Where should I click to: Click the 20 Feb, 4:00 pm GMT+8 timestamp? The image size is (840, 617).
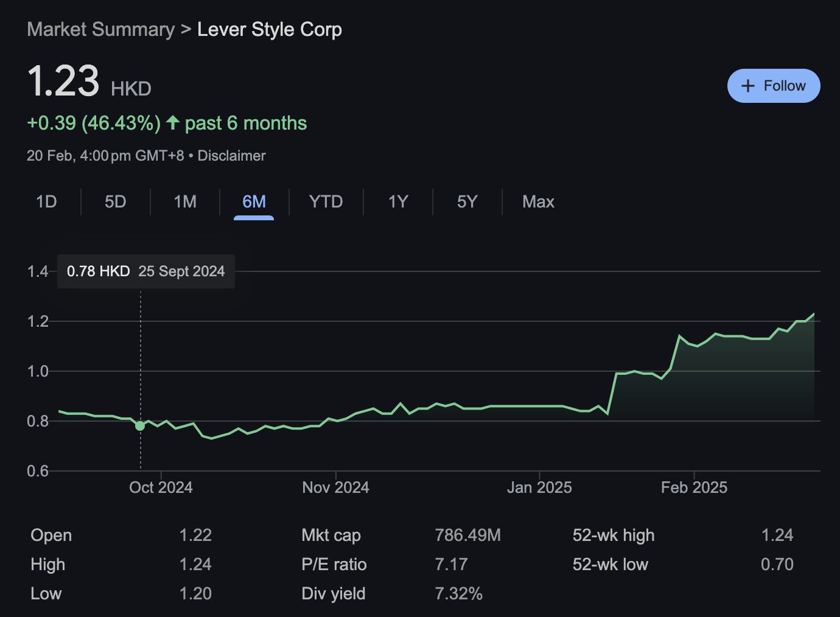pos(105,156)
